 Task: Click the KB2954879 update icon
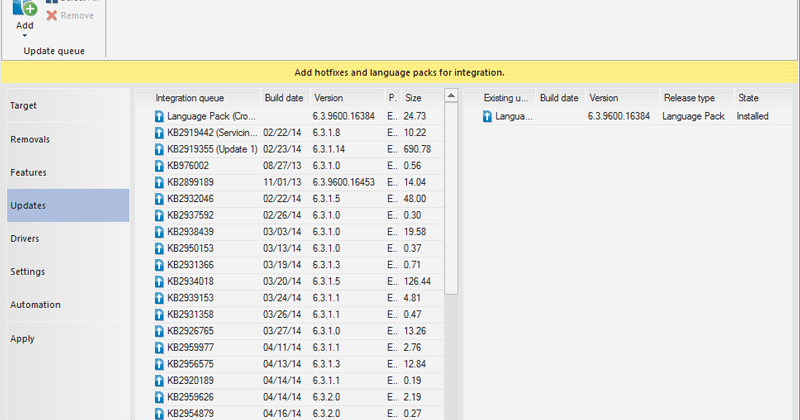click(x=159, y=413)
